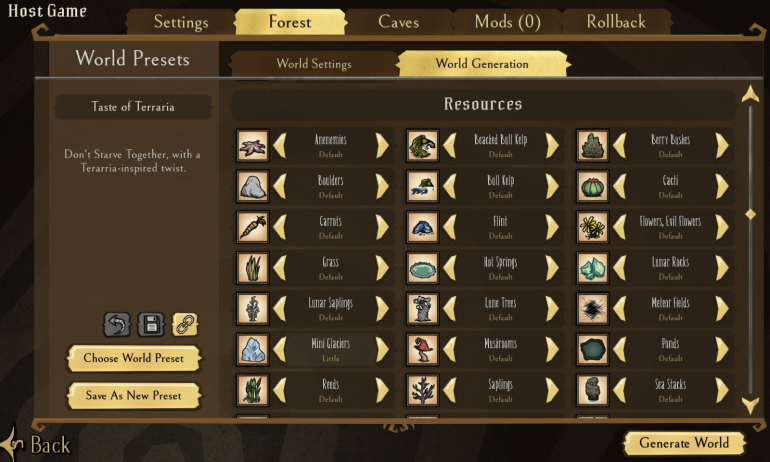Click the Mushrooms red cap icon
The width and height of the screenshot is (770, 462).
(x=422, y=350)
